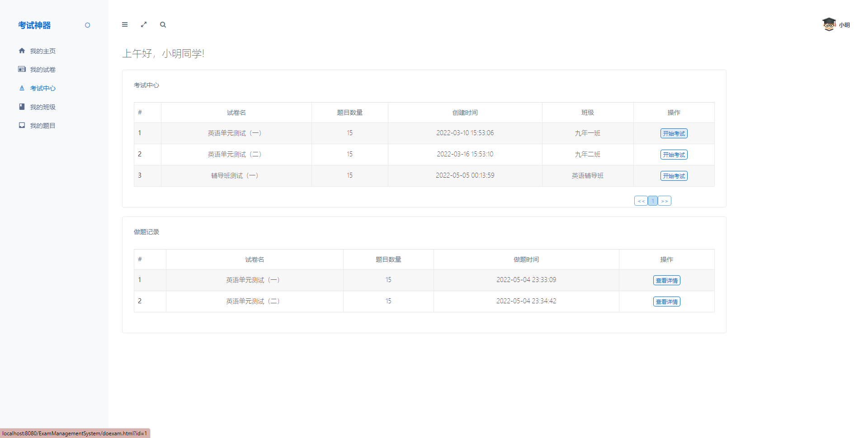The image size is (868, 438).
Task: Click 开始考试 for 辅导班测试（一）
Action: pos(674,176)
